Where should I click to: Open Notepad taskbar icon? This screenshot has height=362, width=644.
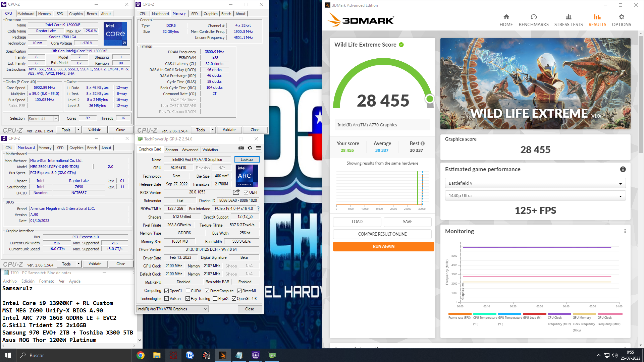click(x=239, y=355)
